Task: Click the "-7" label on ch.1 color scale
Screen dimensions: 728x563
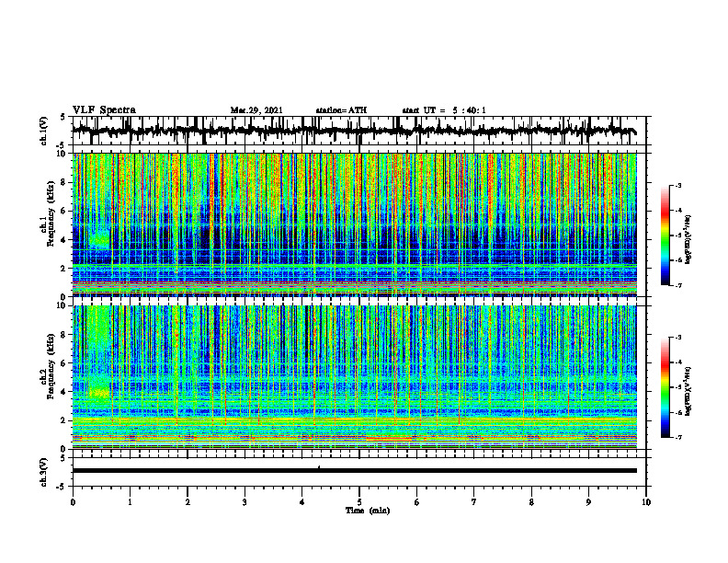Action: pos(677,285)
